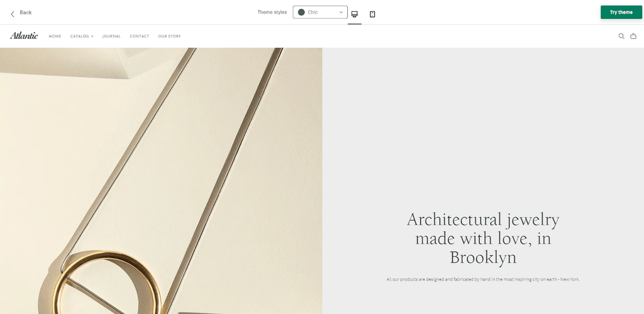Switch to mobile preview icon
The height and width of the screenshot is (314, 644).
(372, 14)
